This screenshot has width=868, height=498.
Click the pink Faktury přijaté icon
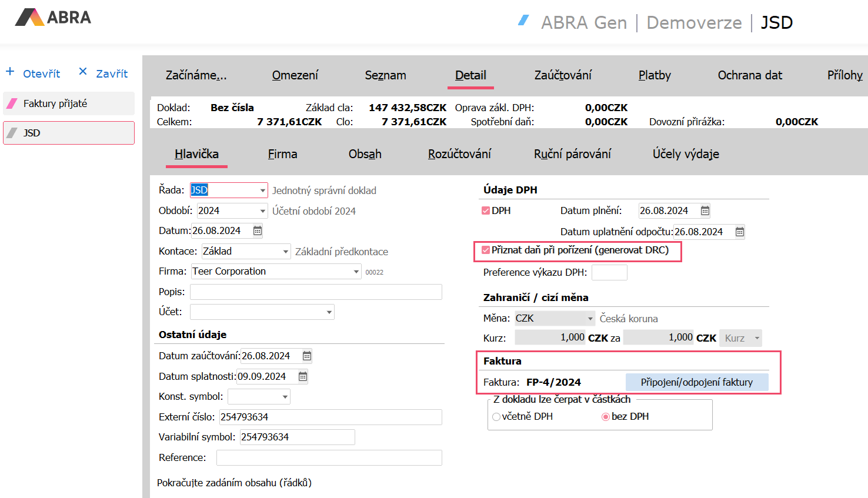12,103
